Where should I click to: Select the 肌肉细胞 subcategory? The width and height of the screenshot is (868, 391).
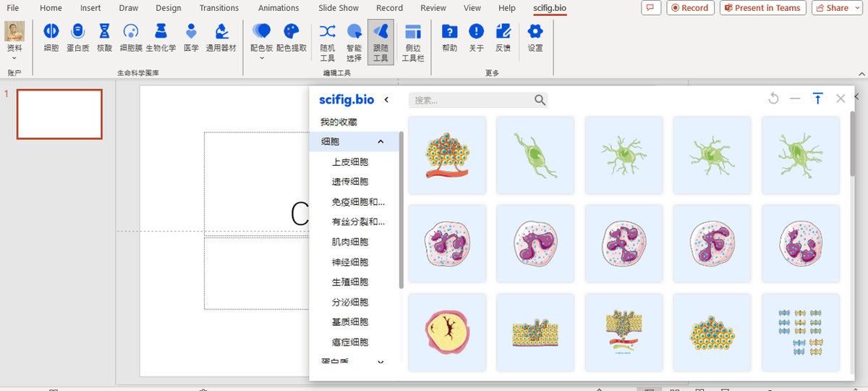coord(350,242)
